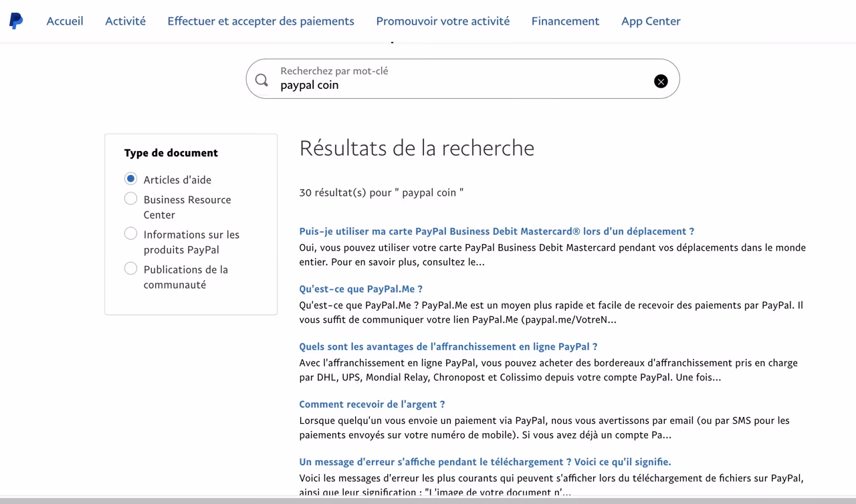Select the Articles d'aide radio button

[x=130, y=178]
